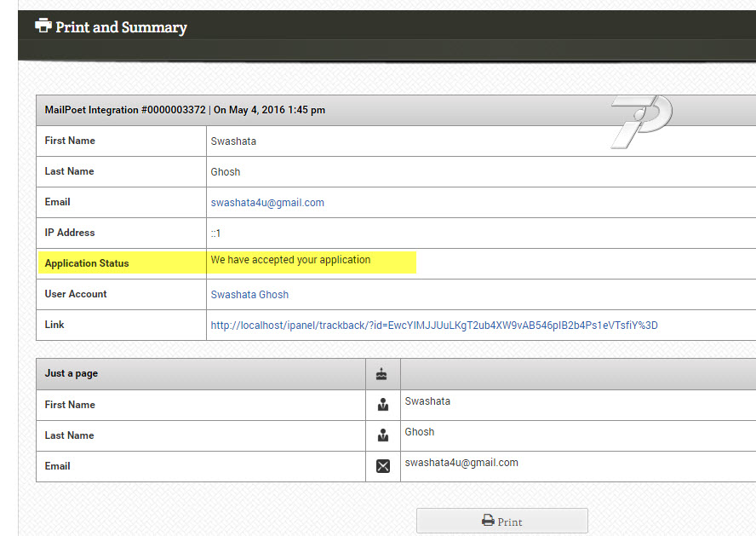Click the IP Address value ::1
Screen dimensions: 756x536
click(216, 233)
